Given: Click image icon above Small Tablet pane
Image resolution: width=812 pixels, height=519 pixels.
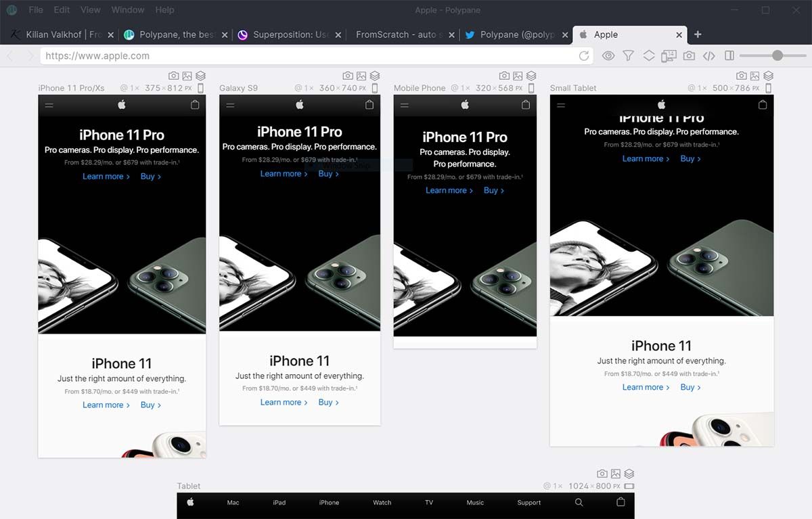Looking at the screenshot, I should click(755, 76).
